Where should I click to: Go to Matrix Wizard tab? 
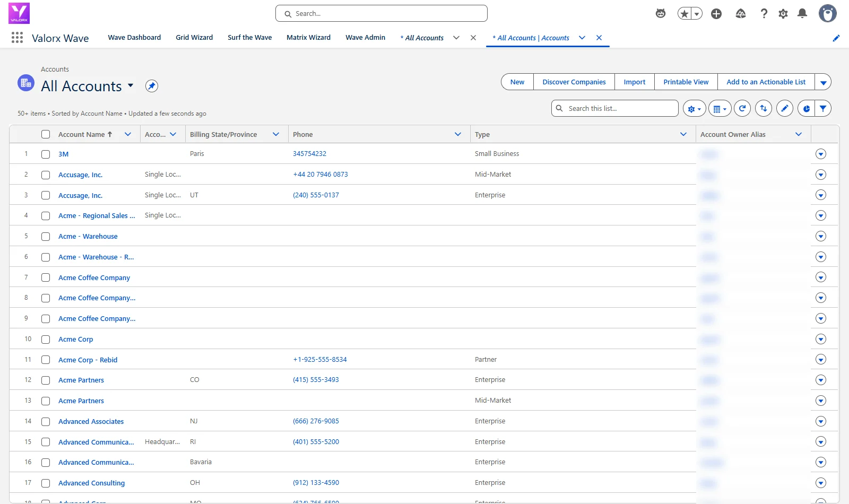click(x=308, y=38)
